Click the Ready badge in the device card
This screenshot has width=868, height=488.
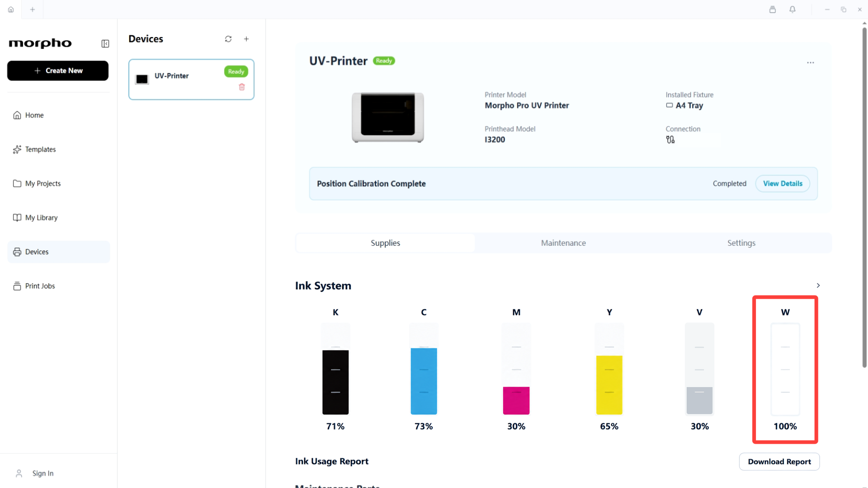coord(236,71)
